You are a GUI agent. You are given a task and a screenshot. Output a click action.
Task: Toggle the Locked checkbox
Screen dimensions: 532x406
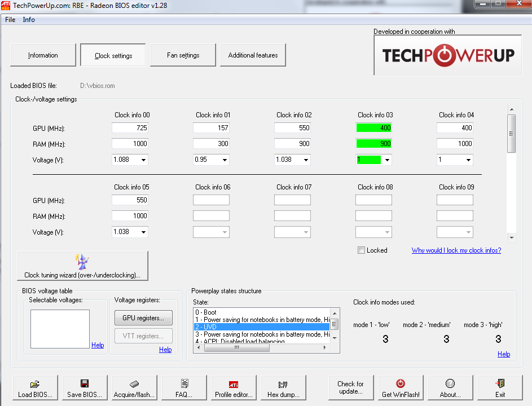click(361, 250)
